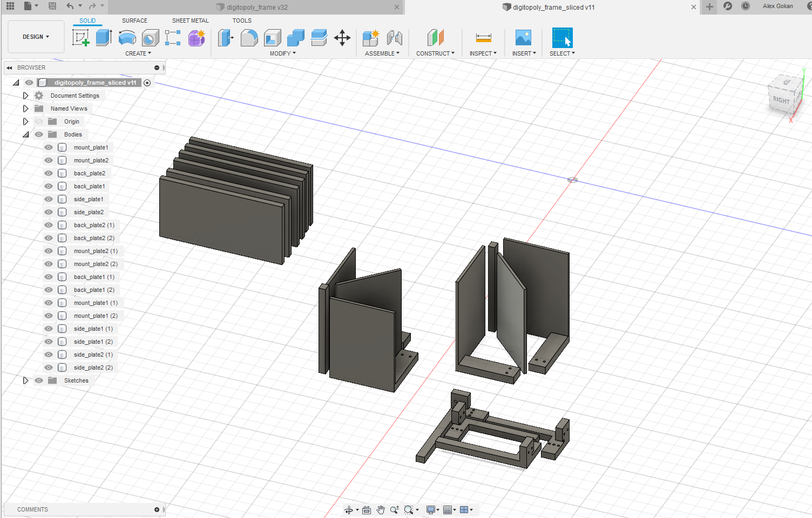Image resolution: width=812 pixels, height=518 pixels.
Task: Open the File menu icon
Action: (28, 6)
